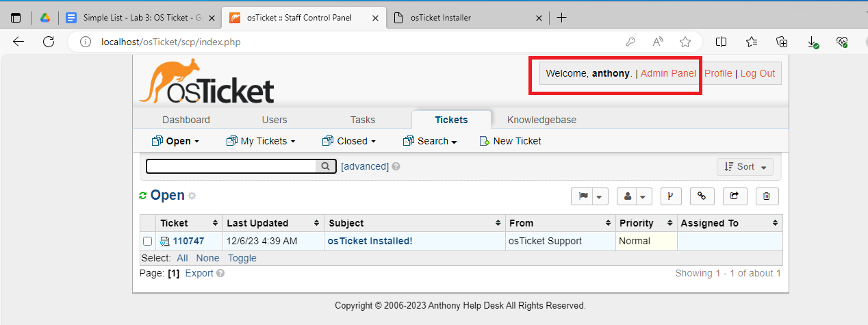Viewport: 868px width, 325px height.
Task: Click the browser favorites star icon
Action: [685, 42]
